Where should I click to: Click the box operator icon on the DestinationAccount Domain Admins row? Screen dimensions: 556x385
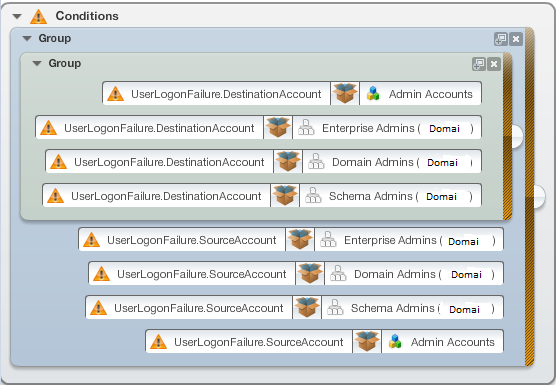click(x=288, y=161)
